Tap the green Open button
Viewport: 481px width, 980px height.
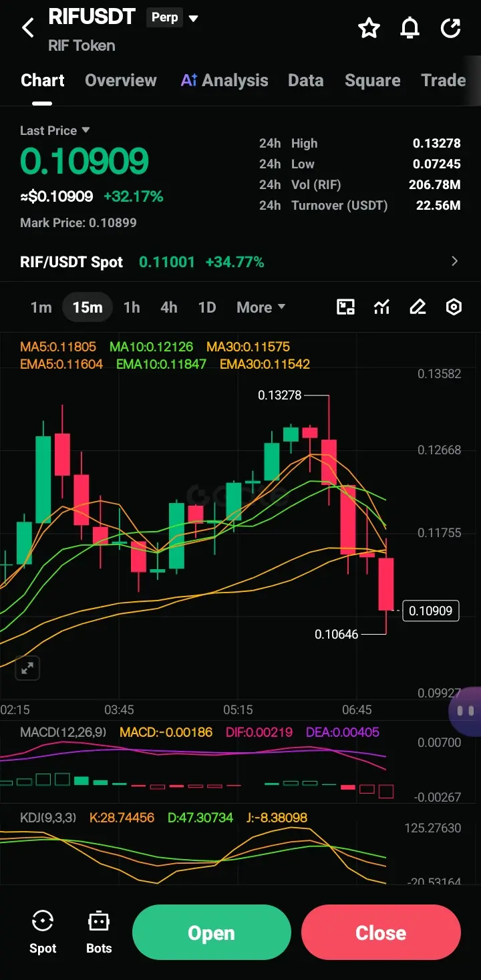click(x=212, y=933)
